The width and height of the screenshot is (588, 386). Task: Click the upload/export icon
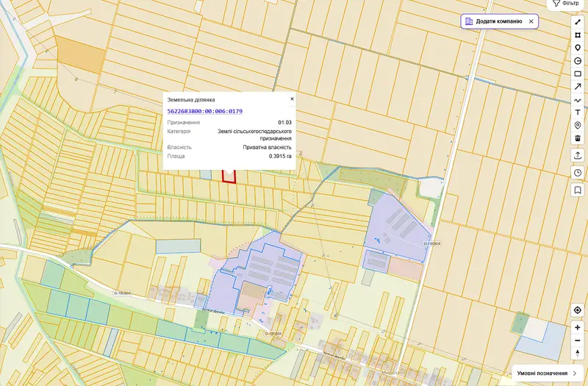578,155
